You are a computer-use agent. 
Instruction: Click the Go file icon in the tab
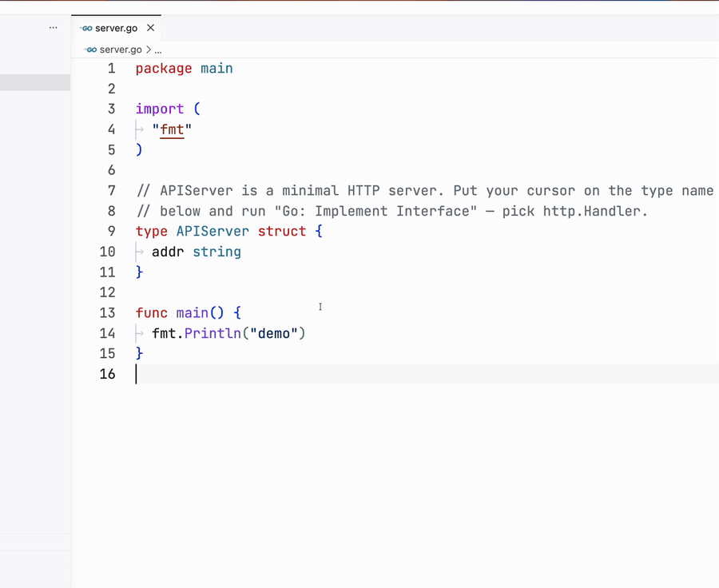(86, 29)
